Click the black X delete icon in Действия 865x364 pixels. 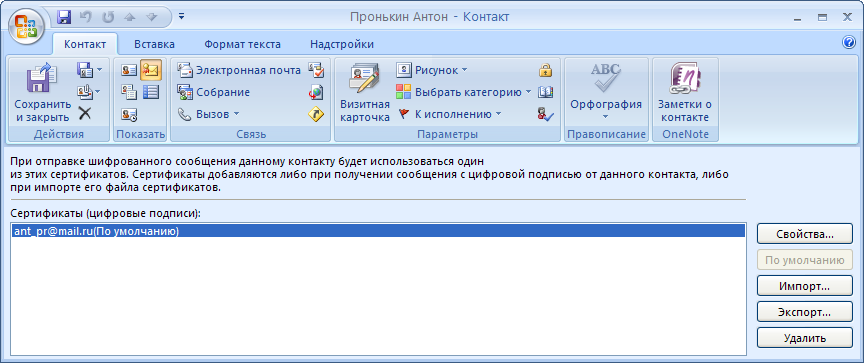[x=84, y=114]
